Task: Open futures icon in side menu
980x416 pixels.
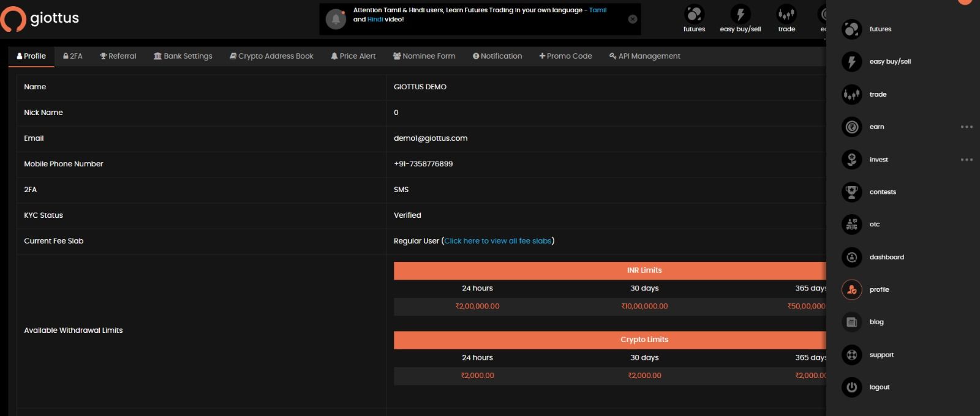Action: 851,29
